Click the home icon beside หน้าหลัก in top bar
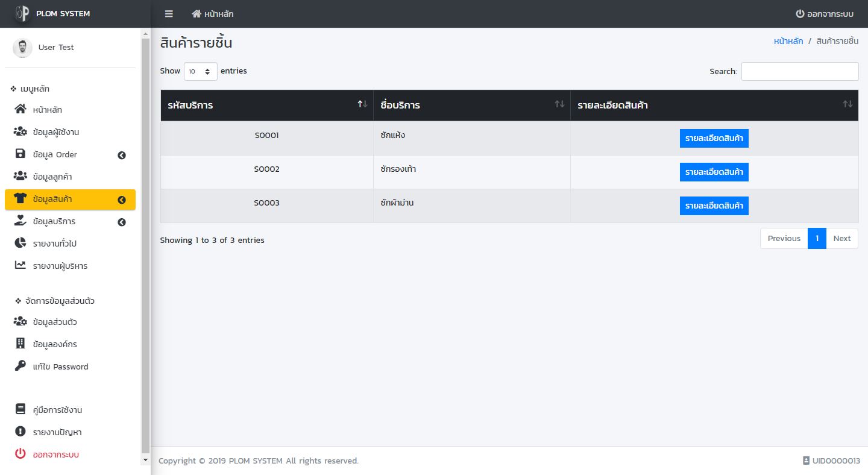The width and height of the screenshot is (868, 475). 197,14
